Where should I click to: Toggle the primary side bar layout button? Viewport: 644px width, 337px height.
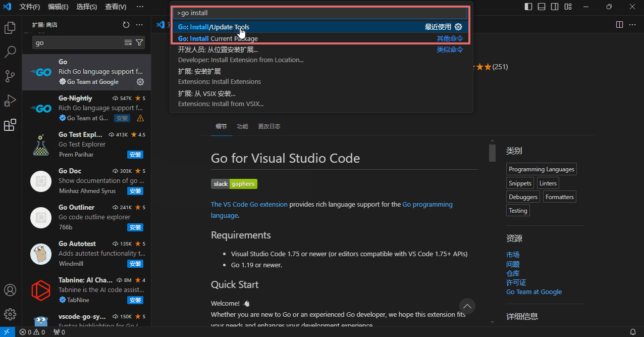coord(528,7)
